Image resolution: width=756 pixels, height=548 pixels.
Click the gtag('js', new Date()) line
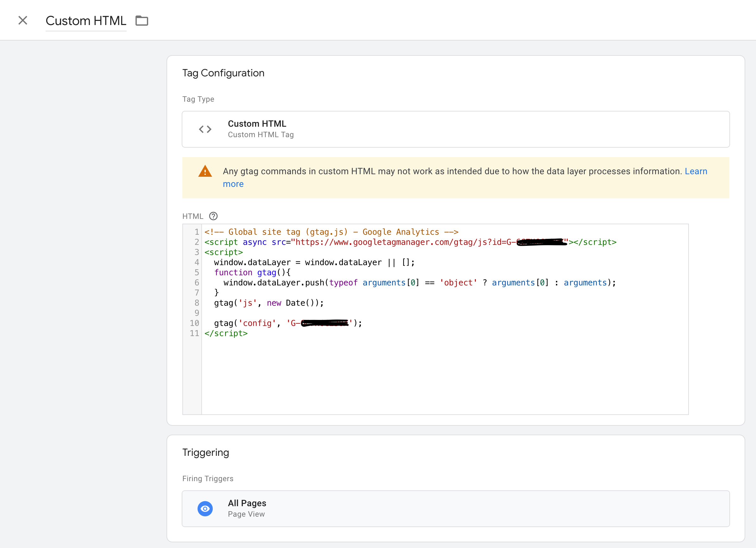(269, 303)
